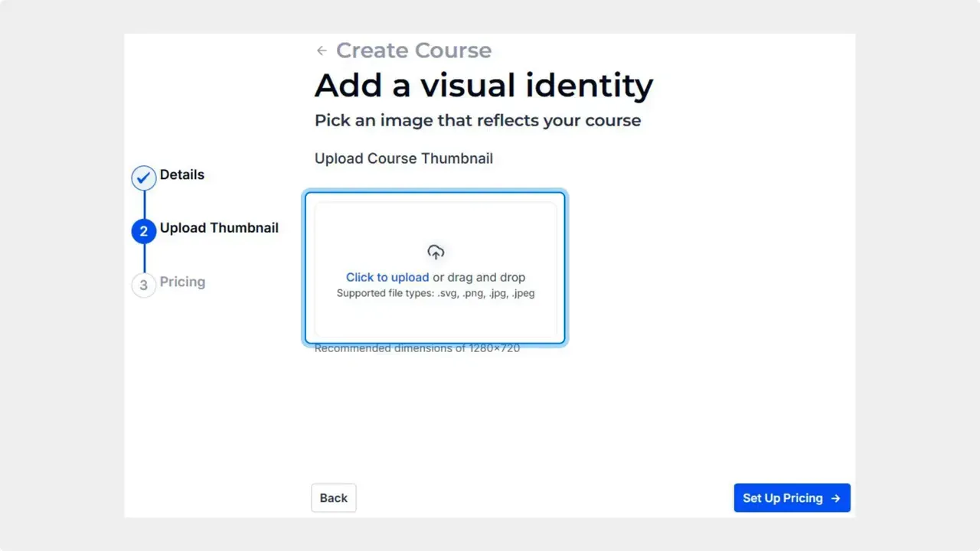Select the cloud upload icon in drop zone
The image size is (980, 551).
pos(435,252)
